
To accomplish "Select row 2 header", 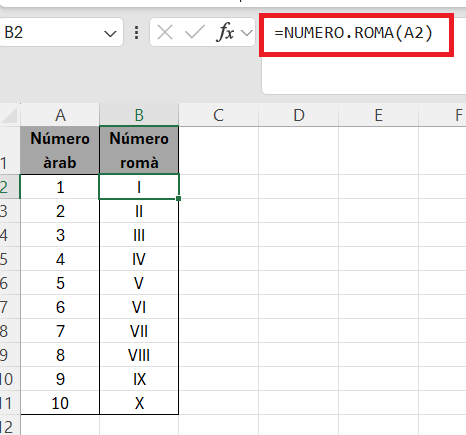I will tap(9, 187).
